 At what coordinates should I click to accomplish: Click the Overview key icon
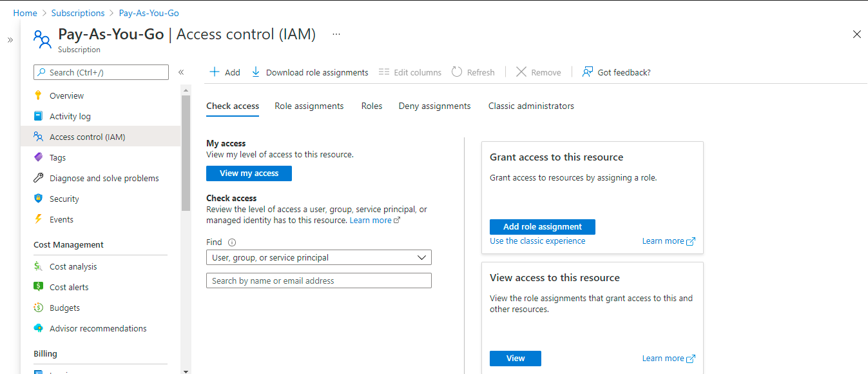38,95
